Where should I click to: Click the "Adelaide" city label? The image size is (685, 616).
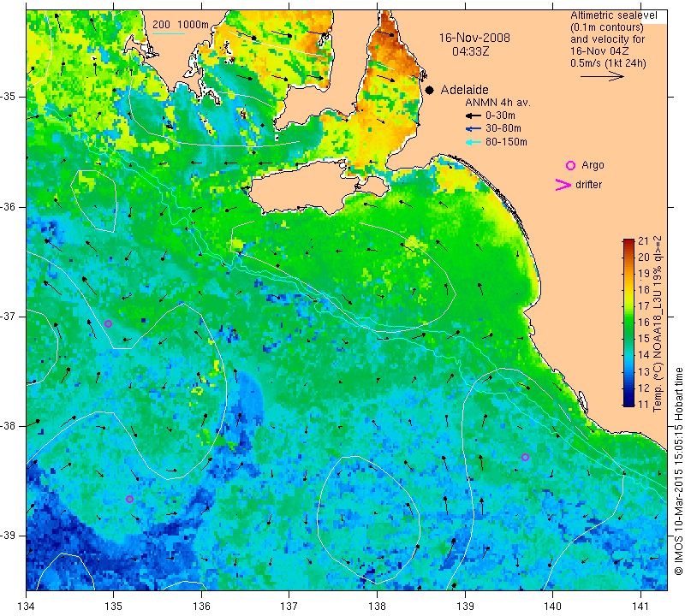tap(464, 90)
